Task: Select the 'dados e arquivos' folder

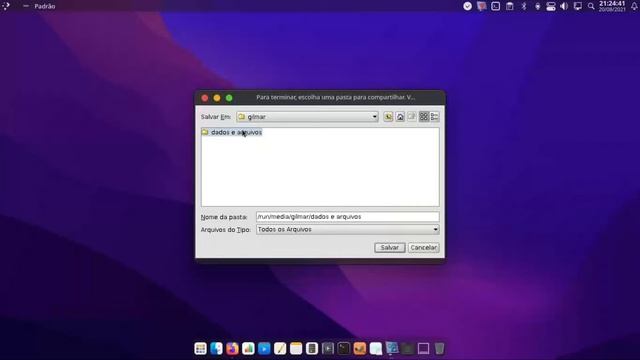Action: [232, 132]
